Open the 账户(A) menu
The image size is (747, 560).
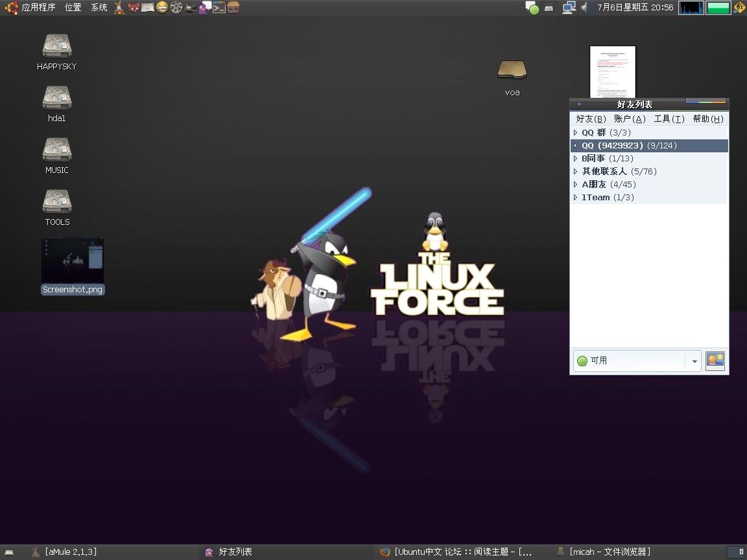630,119
